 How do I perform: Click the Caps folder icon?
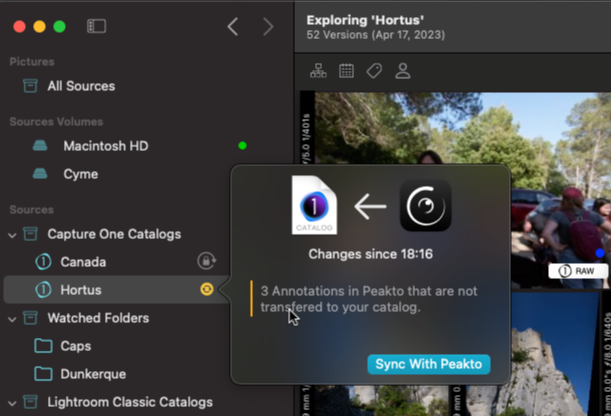point(43,346)
